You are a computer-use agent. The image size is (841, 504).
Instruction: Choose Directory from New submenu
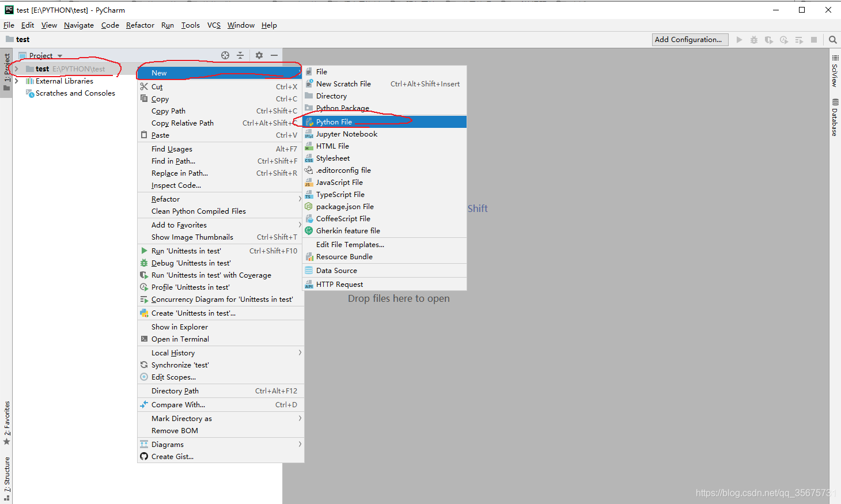(x=385, y=96)
